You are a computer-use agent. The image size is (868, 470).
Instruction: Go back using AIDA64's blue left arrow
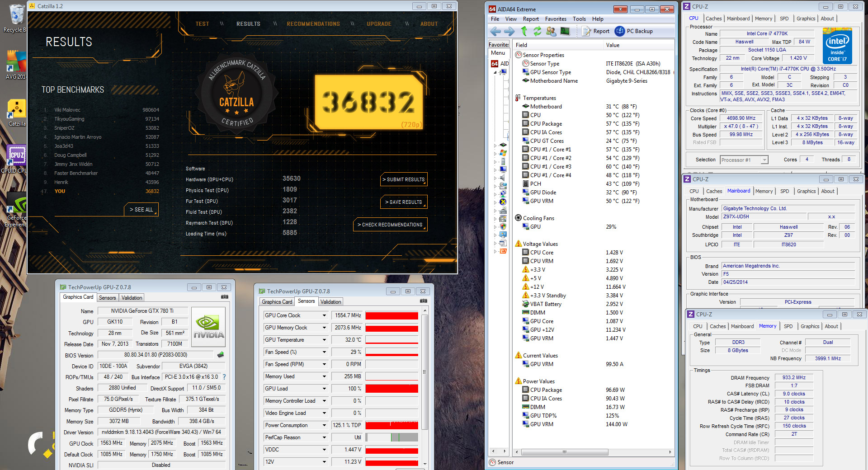click(495, 31)
